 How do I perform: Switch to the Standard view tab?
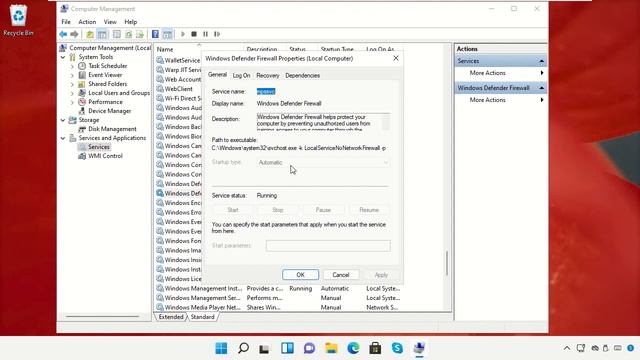[202, 317]
